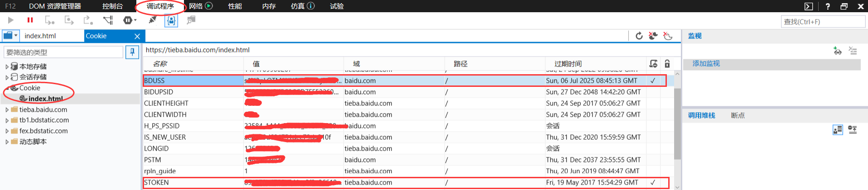This screenshot has height=190, width=868.
Task: Click show frames from library code icon
Action: pyautogui.click(x=838, y=130)
